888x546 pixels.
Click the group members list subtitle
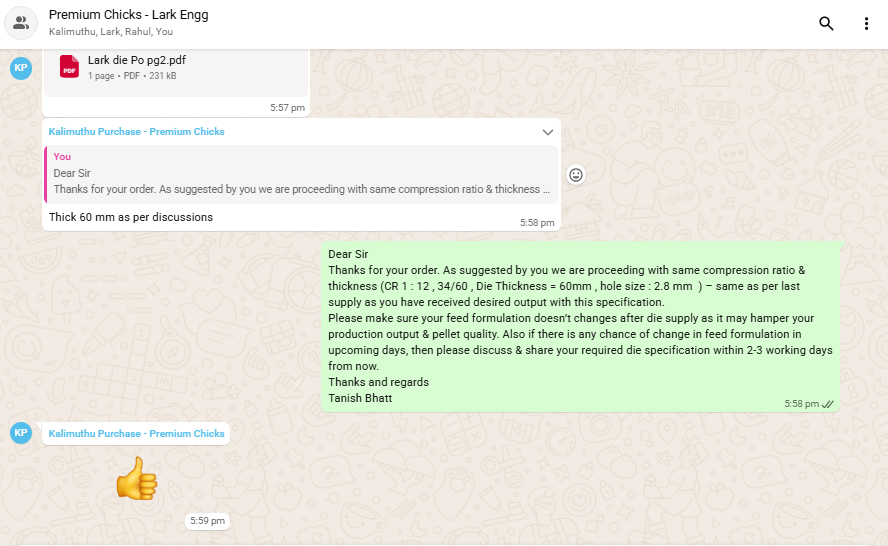(x=110, y=32)
